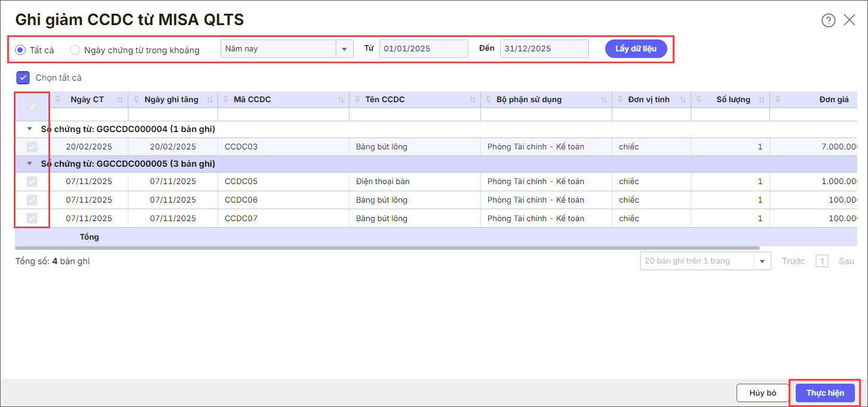Open the Năm nay period dropdown
The image size is (868, 407).
tap(345, 49)
